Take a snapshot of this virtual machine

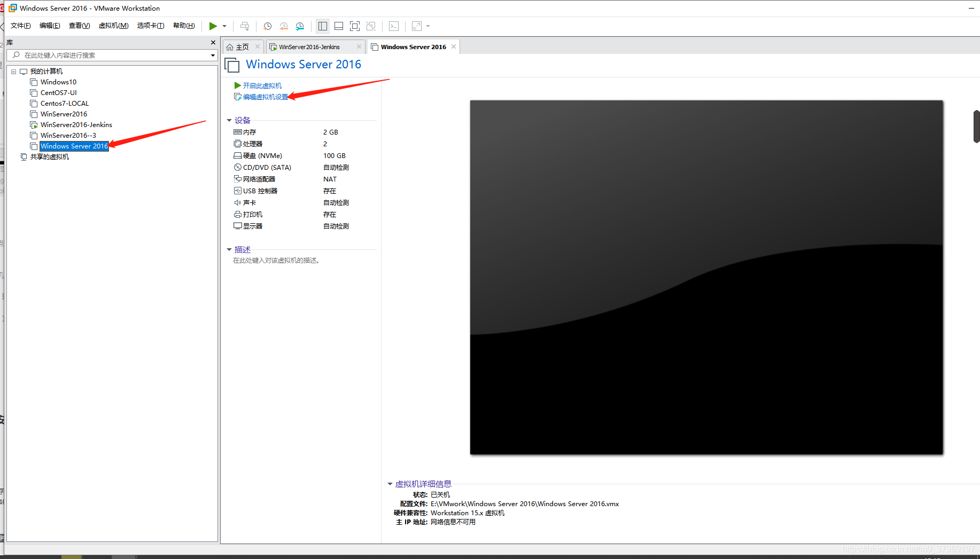[268, 26]
